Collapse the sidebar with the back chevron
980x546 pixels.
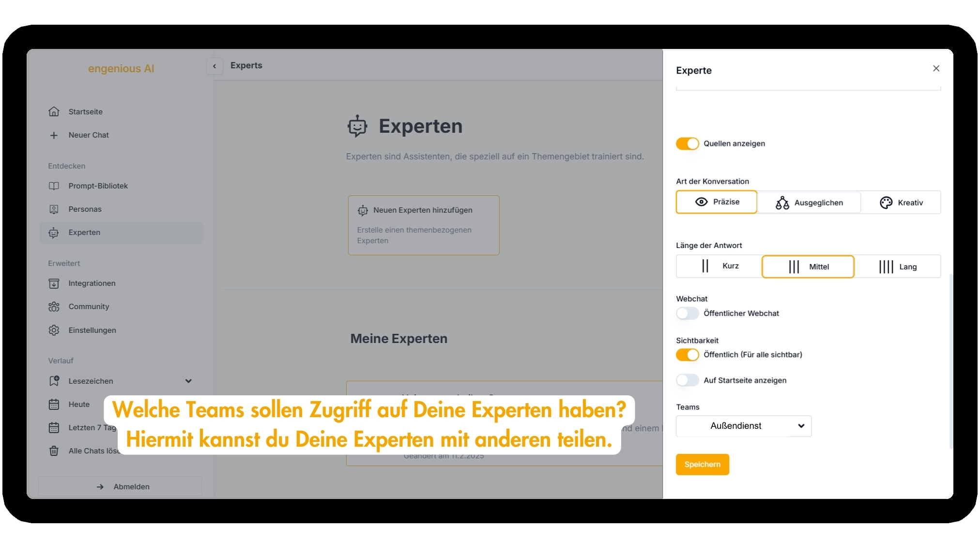coord(214,66)
